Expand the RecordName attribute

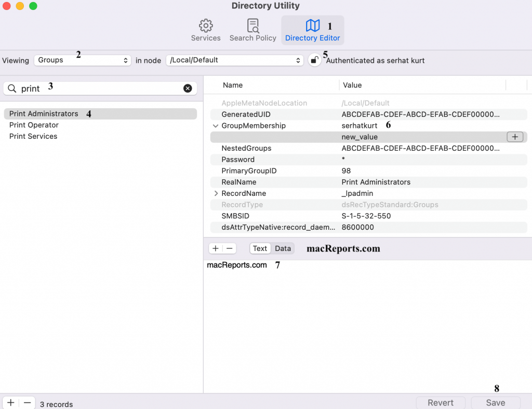pyautogui.click(x=216, y=193)
